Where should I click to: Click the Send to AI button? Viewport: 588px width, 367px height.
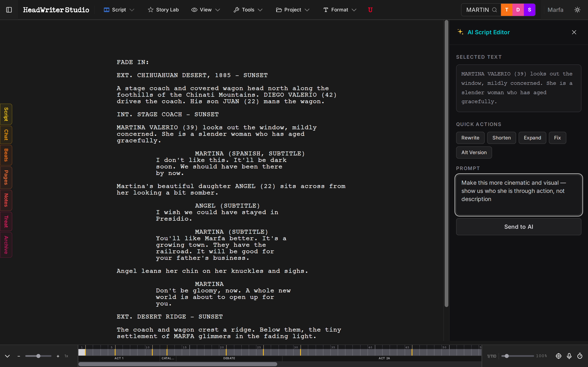pyautogui.click(x=518, y=227)
